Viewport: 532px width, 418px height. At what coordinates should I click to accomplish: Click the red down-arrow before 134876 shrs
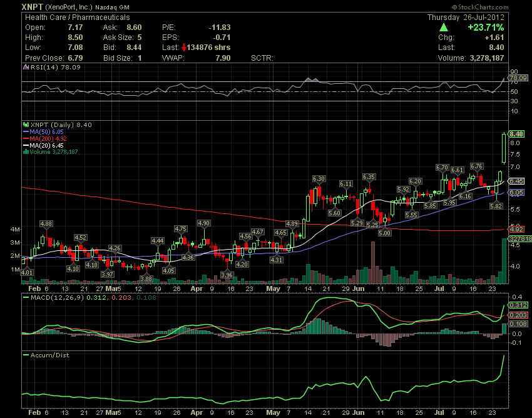click(184, 48)
